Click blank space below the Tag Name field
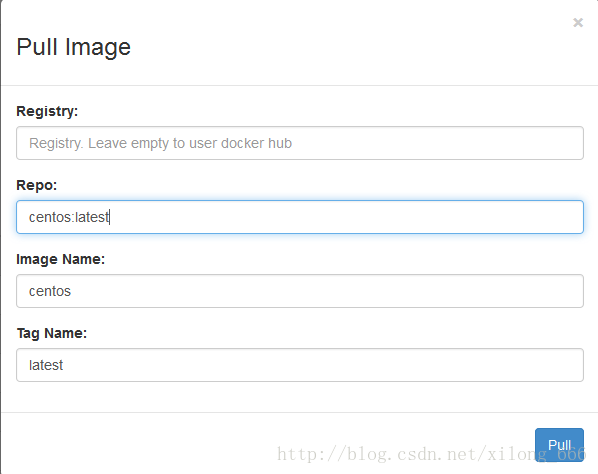 tap(300, 397)
